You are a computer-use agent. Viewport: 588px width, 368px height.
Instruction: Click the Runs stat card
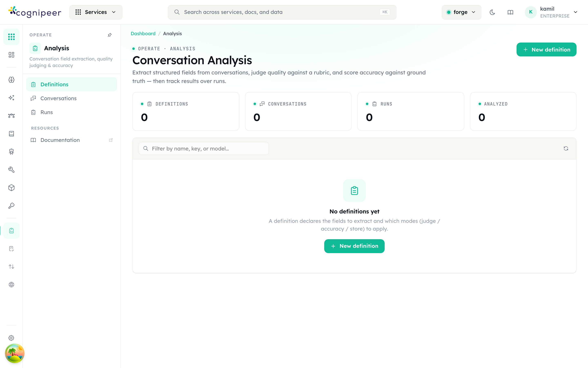tap(411, 111)
